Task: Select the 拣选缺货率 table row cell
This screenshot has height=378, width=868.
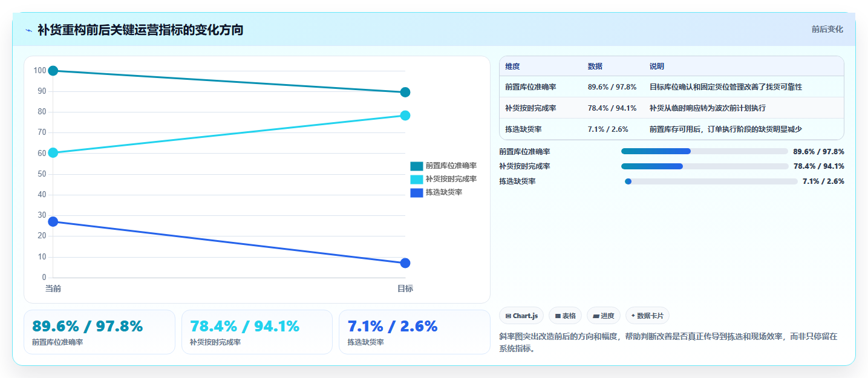Action: click(x=523, y=129)
